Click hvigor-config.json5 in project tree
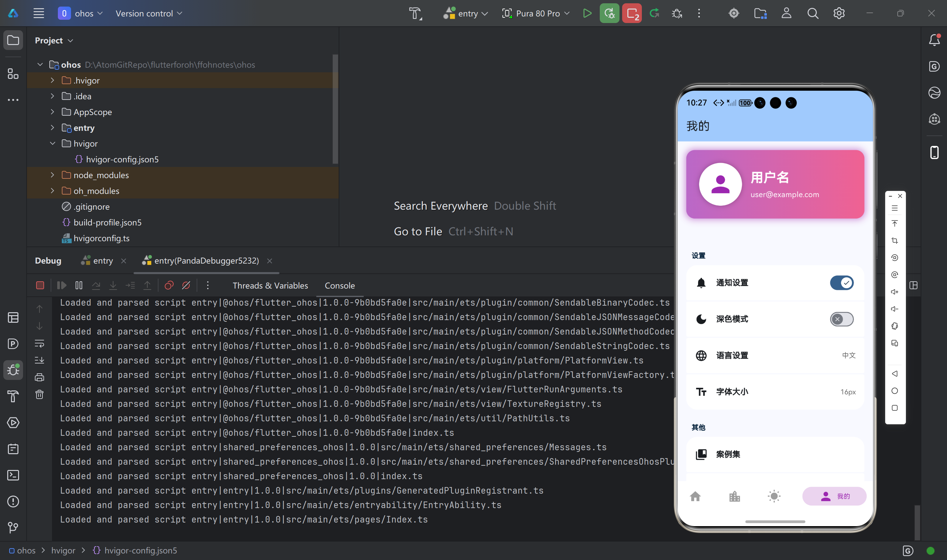 [122, 160]
